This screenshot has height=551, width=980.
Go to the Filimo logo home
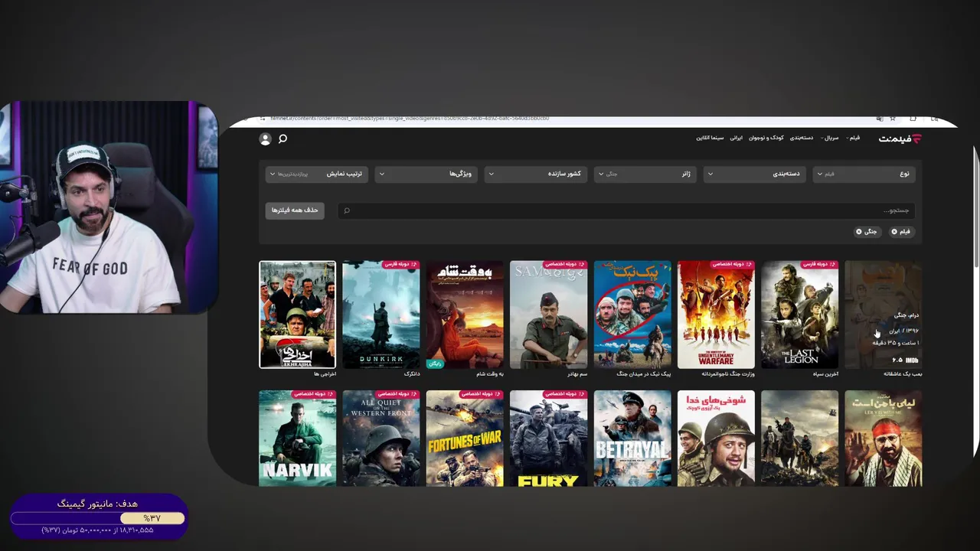point(900,139)
